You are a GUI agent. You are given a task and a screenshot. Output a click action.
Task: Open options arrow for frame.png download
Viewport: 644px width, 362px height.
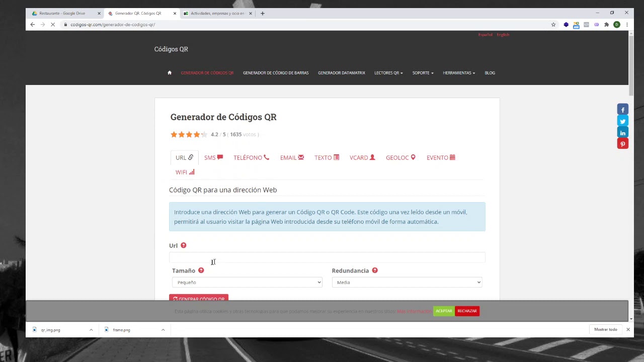tap(163, 330)
